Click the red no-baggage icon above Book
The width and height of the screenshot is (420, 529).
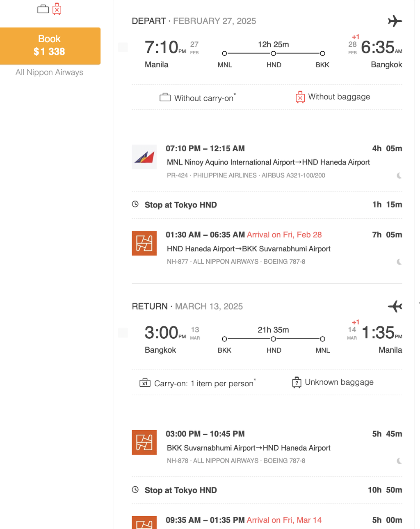click(x=57, y=9)
